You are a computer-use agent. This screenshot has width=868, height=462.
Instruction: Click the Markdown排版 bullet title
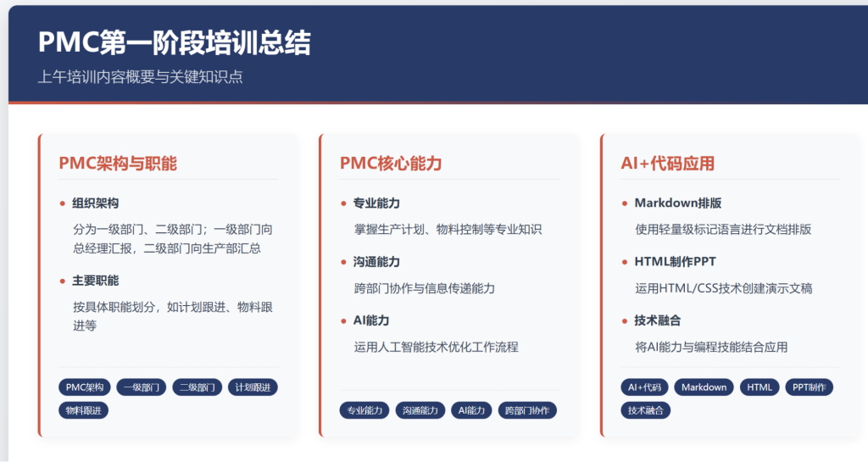678,203
